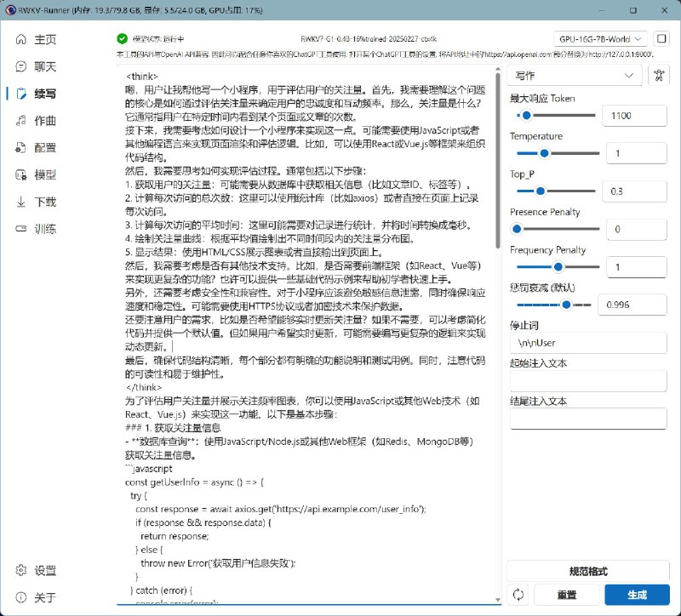This screenshot has height=616, width=681.
Task: Click the line starting '5. 显示结果'
Action: click(x=254, y=252)
